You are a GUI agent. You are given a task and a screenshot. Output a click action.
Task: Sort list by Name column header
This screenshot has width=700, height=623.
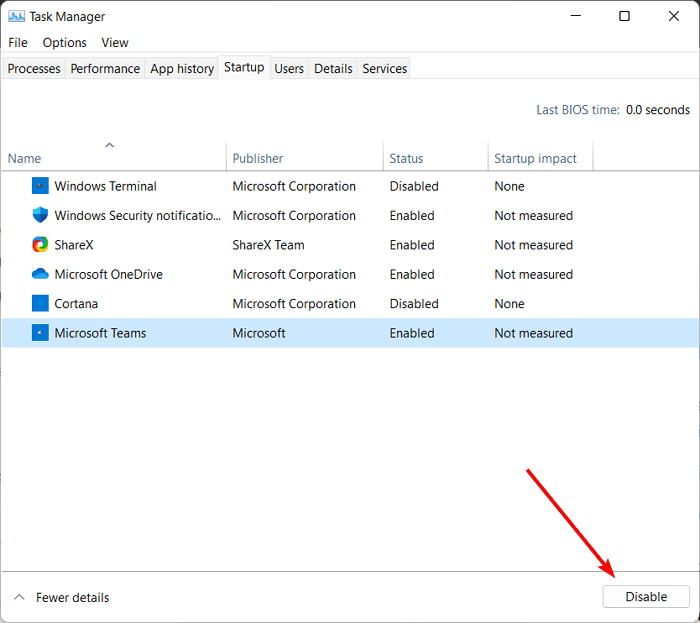coord(25,158)
